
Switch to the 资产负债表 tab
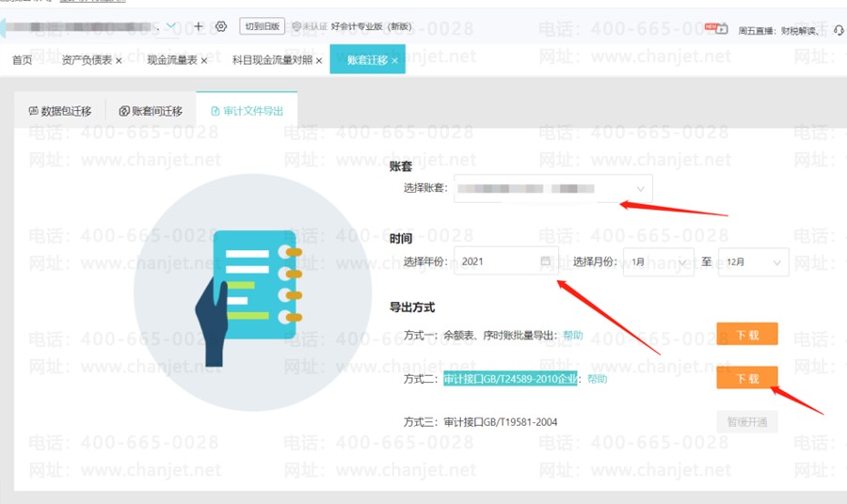[87, 60]
